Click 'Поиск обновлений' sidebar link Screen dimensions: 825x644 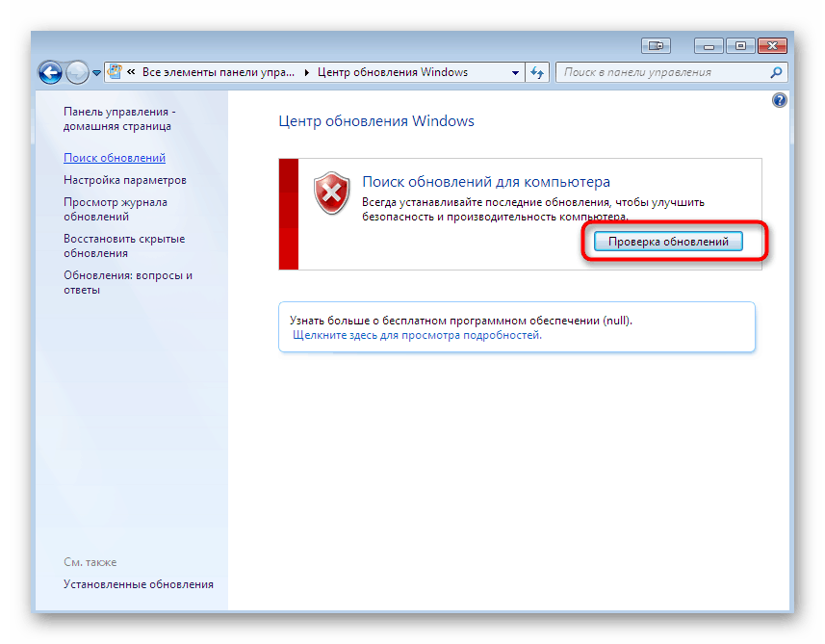click(x=115, y=158)
